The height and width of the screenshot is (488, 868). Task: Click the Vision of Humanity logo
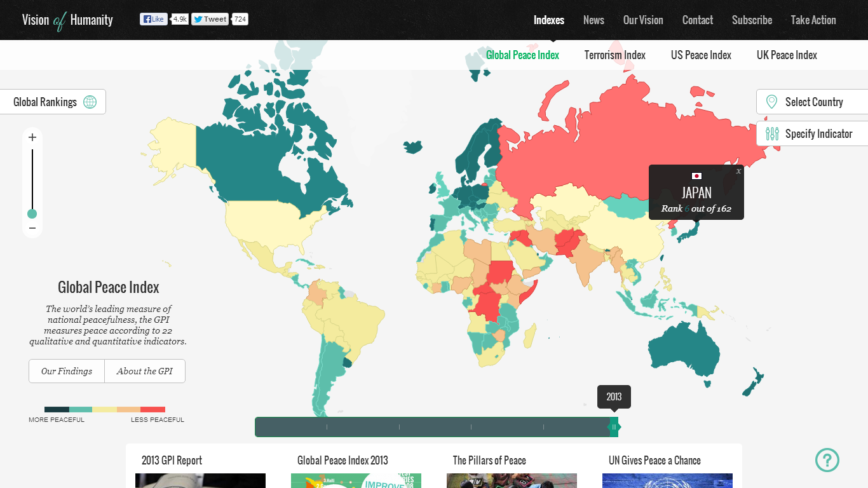67,20
